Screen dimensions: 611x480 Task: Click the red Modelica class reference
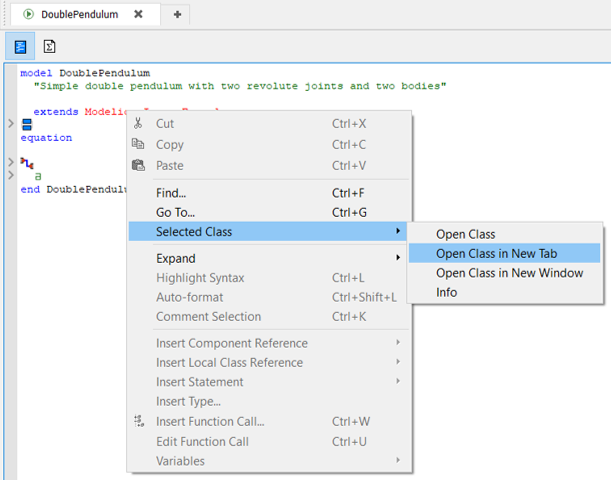(106, 112)
